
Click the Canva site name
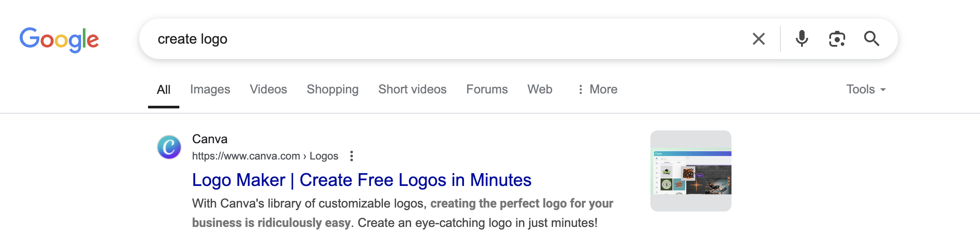point(210,139)
